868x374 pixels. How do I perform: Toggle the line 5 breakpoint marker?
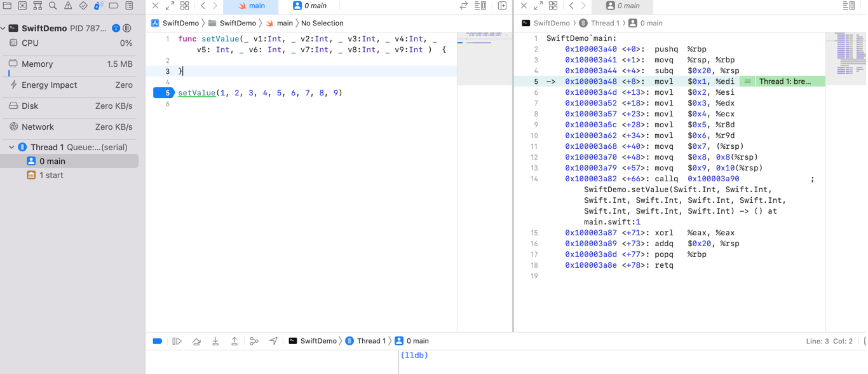tap(165, 93)
